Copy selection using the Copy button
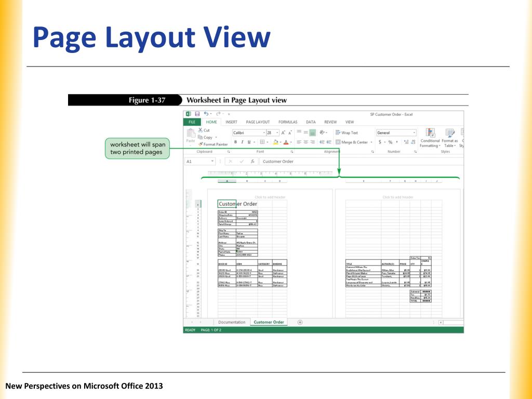 pos(205,137)
